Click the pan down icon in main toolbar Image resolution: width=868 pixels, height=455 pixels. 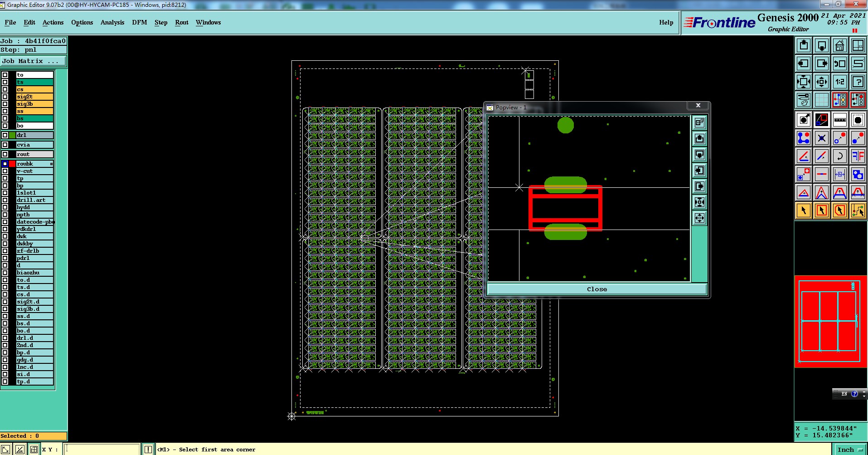click(x=822, y=45)
